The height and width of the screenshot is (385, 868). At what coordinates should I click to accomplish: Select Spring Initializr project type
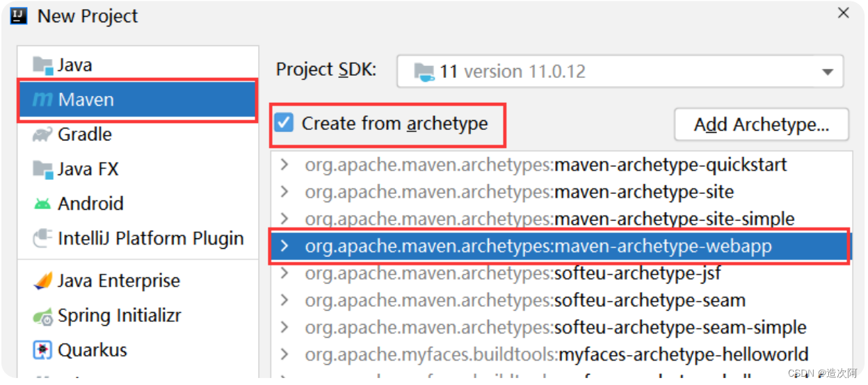click(138, 316)
